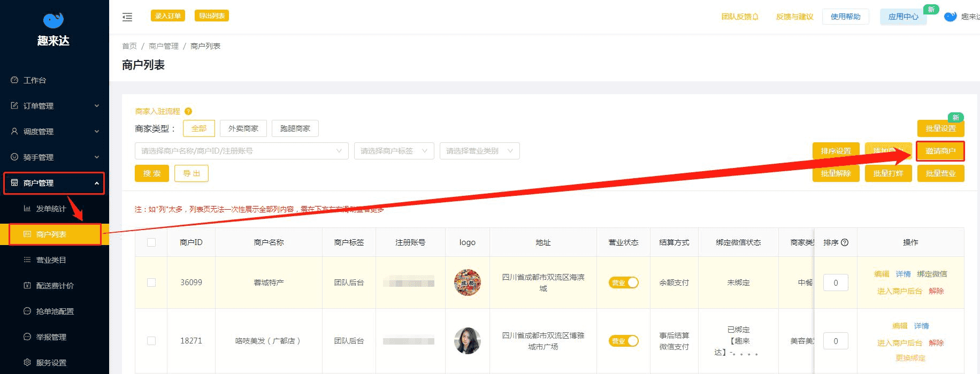The width and height of the screenshot is (980, 374).
Task: Tick the checkbox for merchant 36099
Action: pos(151,283)
